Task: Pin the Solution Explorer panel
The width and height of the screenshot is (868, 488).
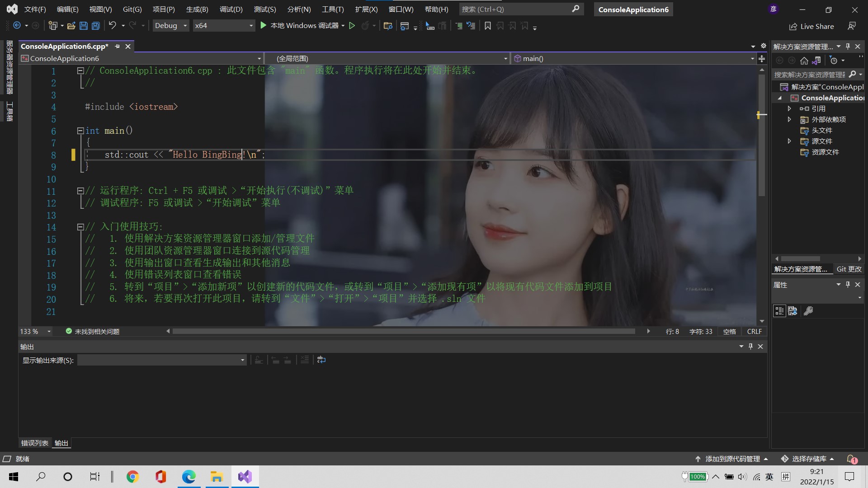Action: (848, 46)
